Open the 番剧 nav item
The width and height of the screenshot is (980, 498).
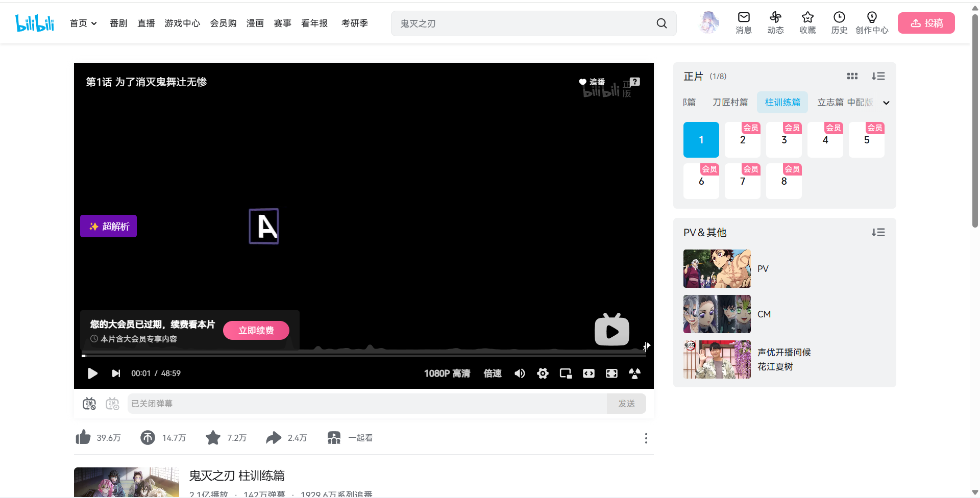(118, 23)
